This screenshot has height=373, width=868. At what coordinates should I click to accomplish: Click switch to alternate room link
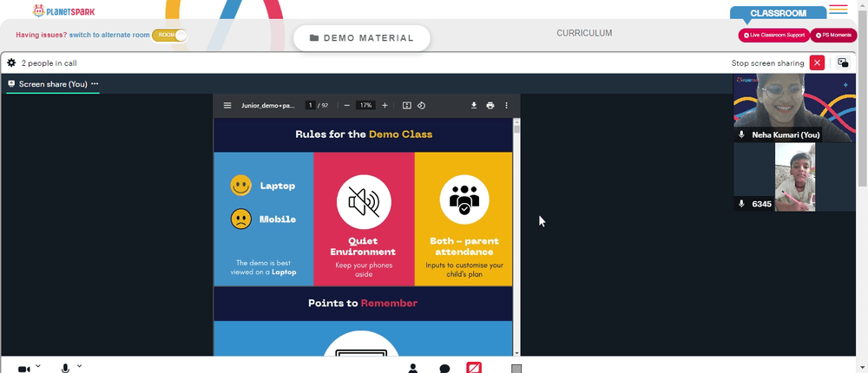point(109,35)
